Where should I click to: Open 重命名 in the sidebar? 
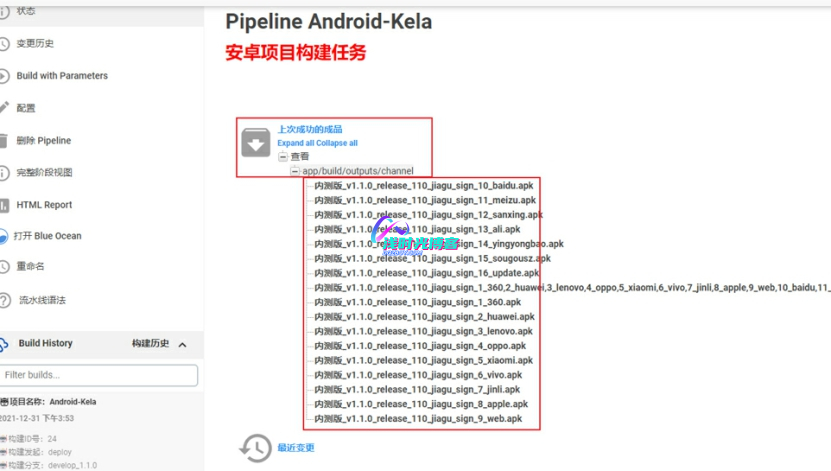[x=30, y=267]
